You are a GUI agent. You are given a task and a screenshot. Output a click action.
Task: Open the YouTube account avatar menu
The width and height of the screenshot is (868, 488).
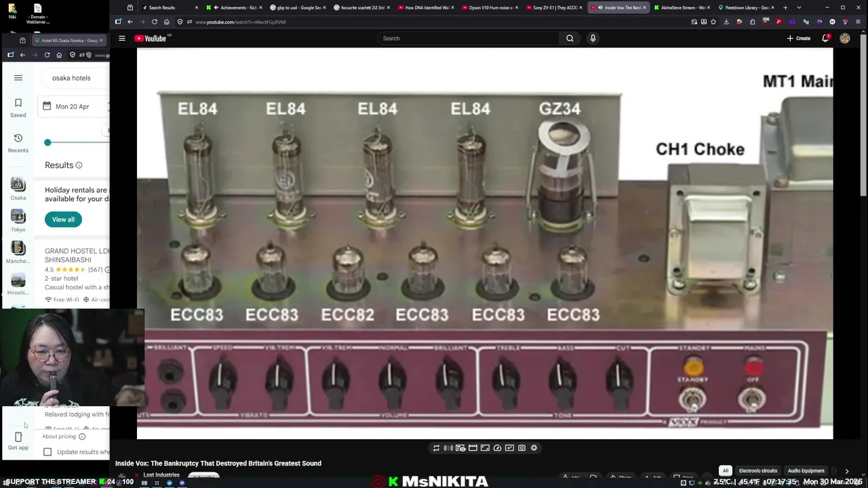point(845,39)
